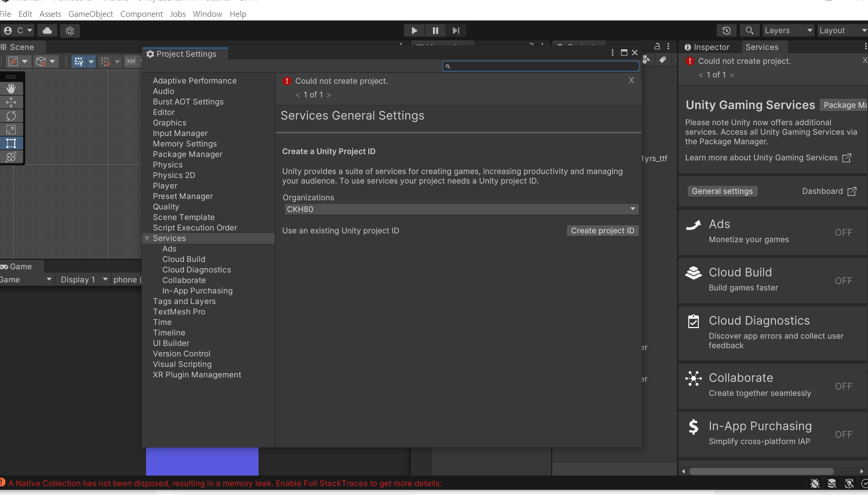Click the In-App Purchasing dollar icon
This screenshot has height=495, width=868.
point(694,427)
